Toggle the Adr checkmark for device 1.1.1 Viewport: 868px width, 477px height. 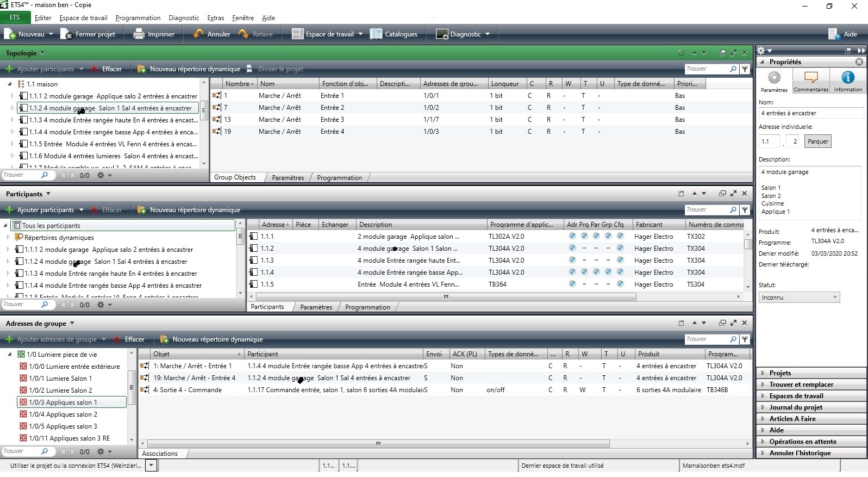572,237
